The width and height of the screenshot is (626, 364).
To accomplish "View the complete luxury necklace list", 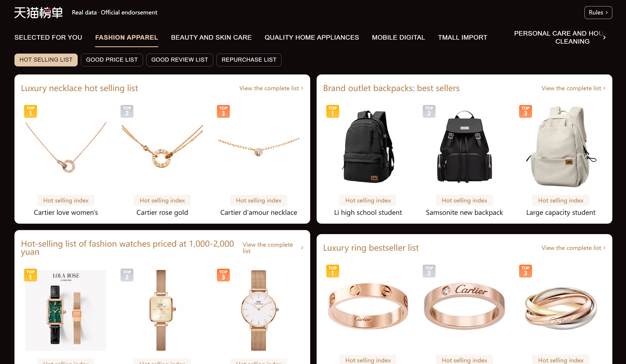I will pos(271,88).
